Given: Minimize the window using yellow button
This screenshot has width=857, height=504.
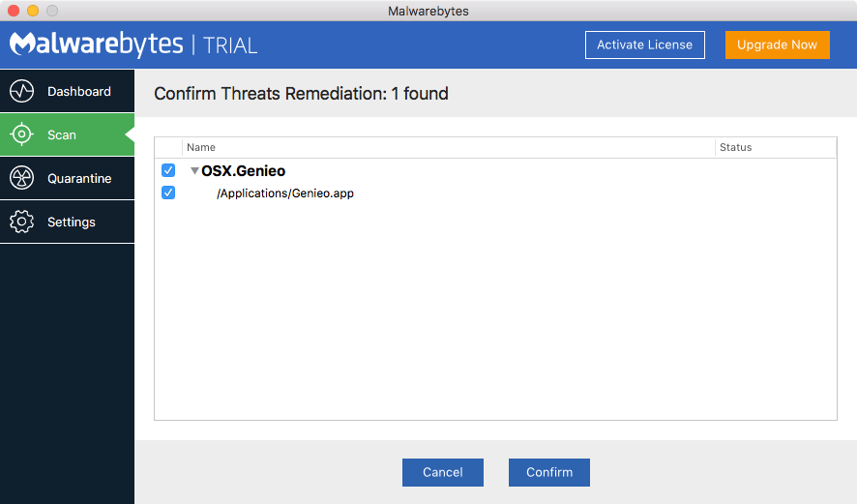Looking at the screenshot, I should pyautogui.click(x=32, y=11).
